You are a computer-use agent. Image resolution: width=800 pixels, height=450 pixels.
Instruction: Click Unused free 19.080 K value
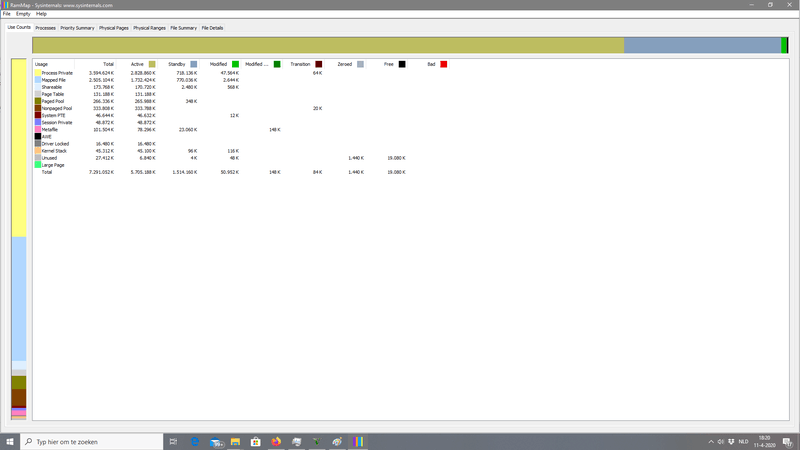click(x=396, y=158)
